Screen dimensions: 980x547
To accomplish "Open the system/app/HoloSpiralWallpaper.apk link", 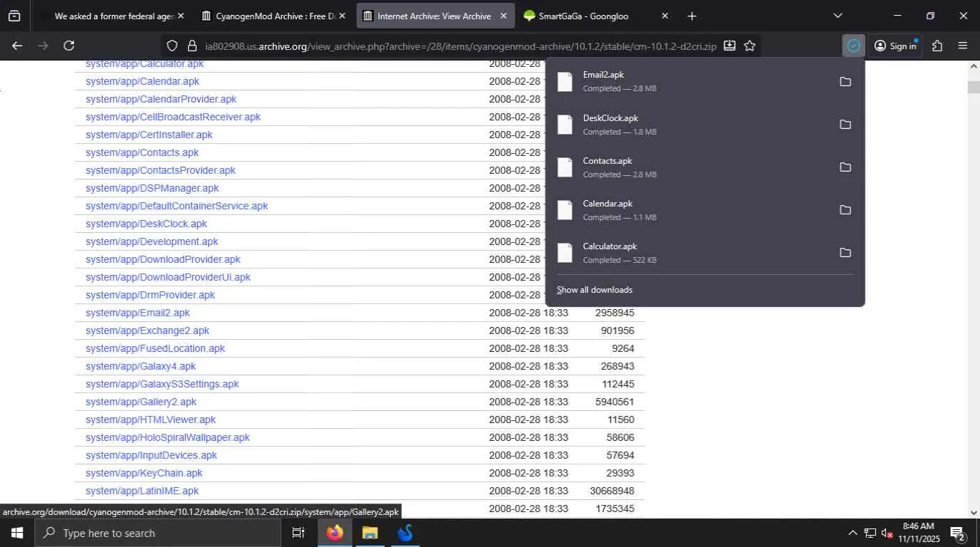I will (167, 437).
